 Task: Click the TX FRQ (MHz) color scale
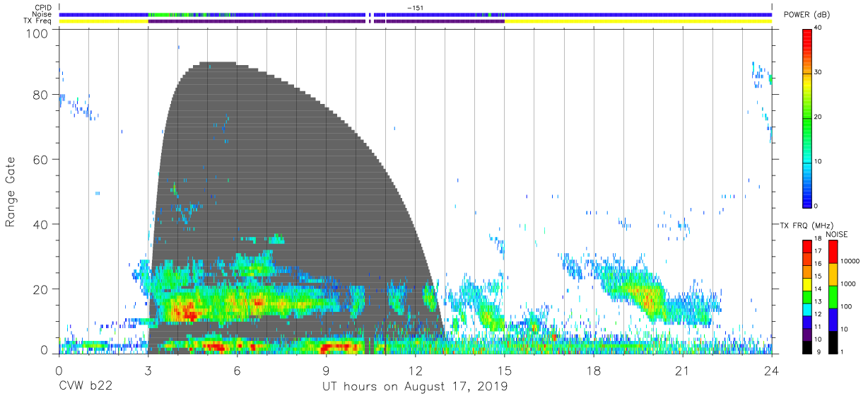(807, 296)
